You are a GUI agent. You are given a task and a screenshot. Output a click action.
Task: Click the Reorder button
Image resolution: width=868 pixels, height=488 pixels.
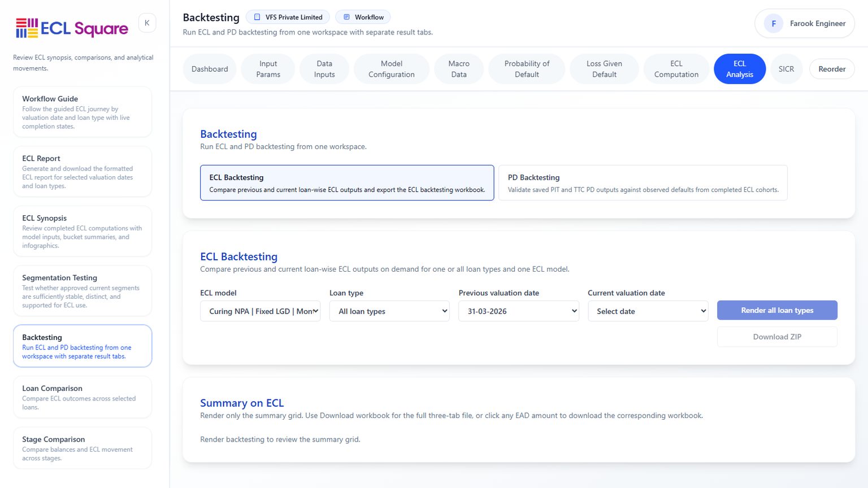click(832, 69)
